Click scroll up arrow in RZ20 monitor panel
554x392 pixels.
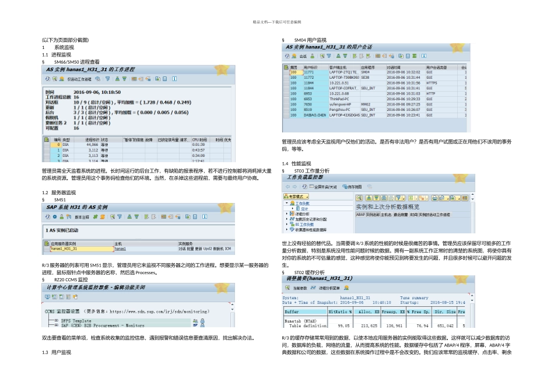pyautogui.click(x=232, y=304)
